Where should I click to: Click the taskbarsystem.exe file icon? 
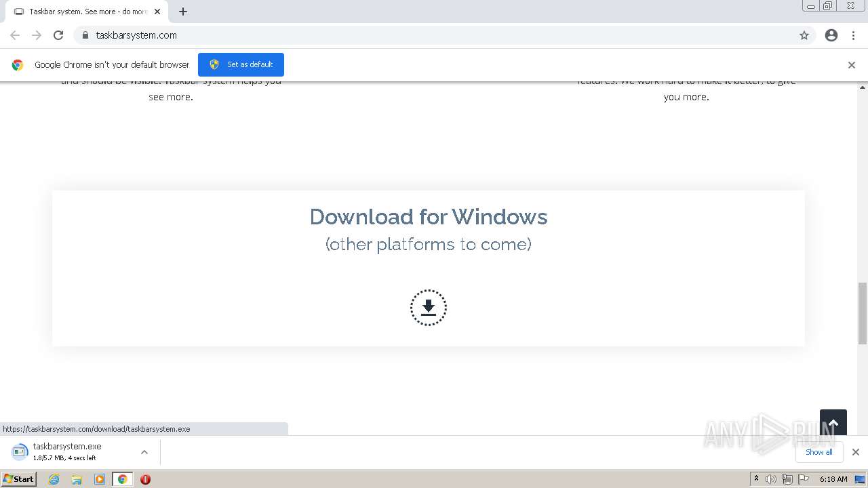click(x=20, y=451)
